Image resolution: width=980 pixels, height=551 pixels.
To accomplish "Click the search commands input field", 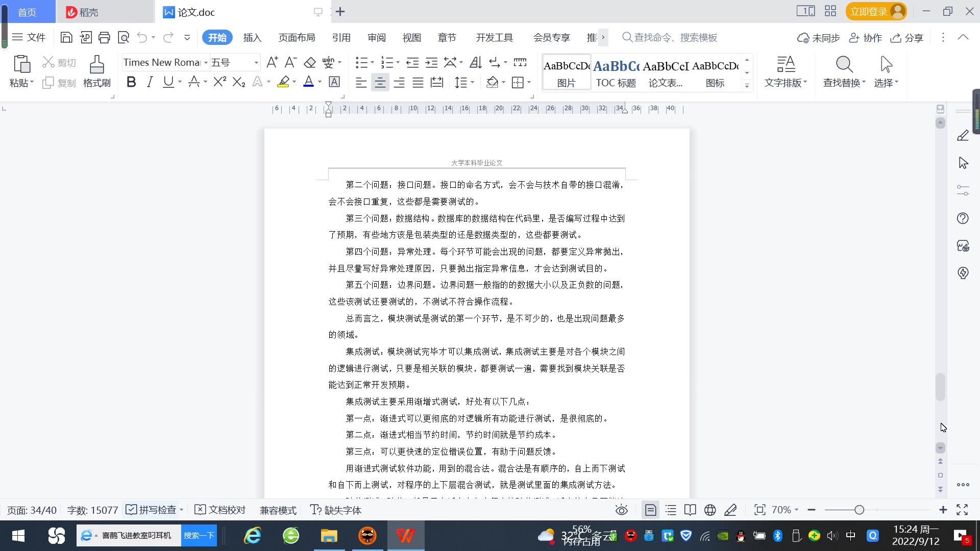I will [675, 38].
